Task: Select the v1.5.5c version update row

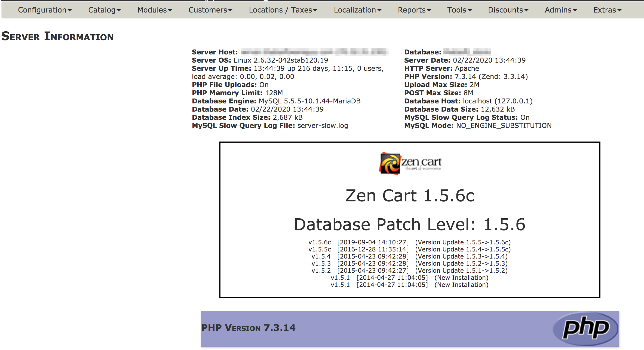Action: 410,249
